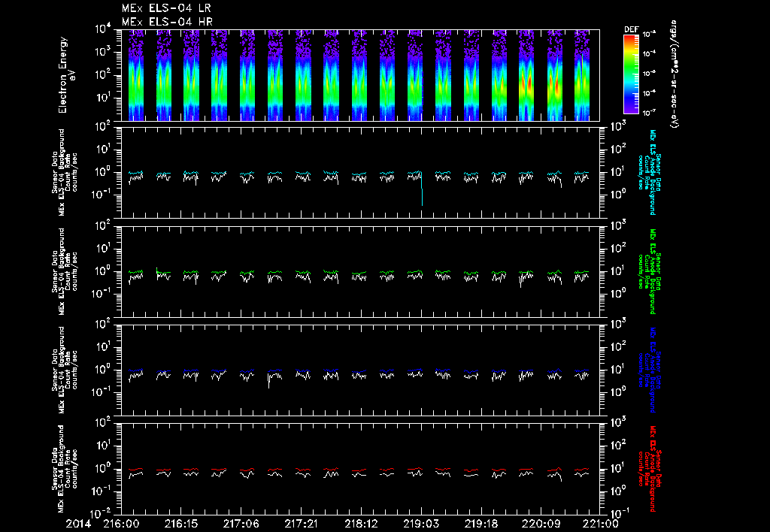Click the first spectrogram stripe at 216:00
The image size is (770, 532).
tap(136, 75)
